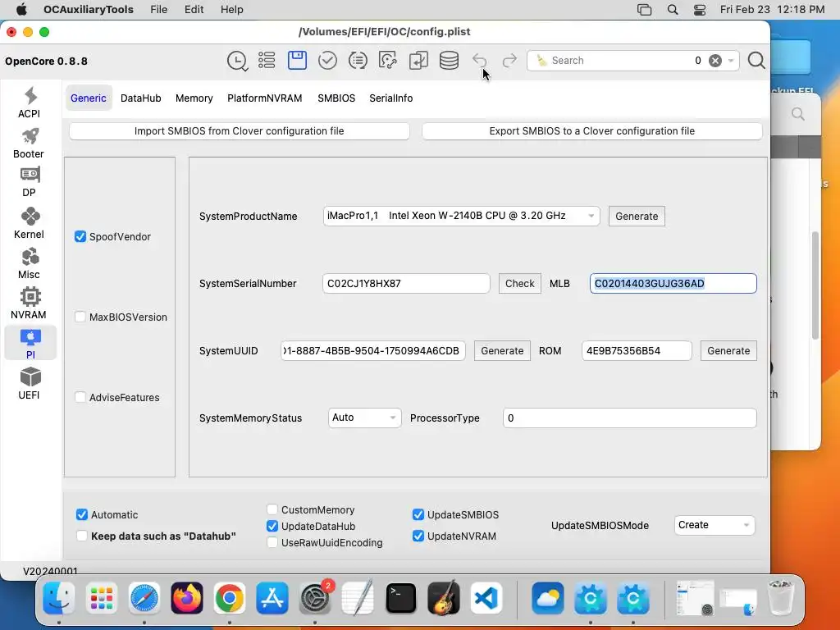Open the Edit menu

point(194,10)
